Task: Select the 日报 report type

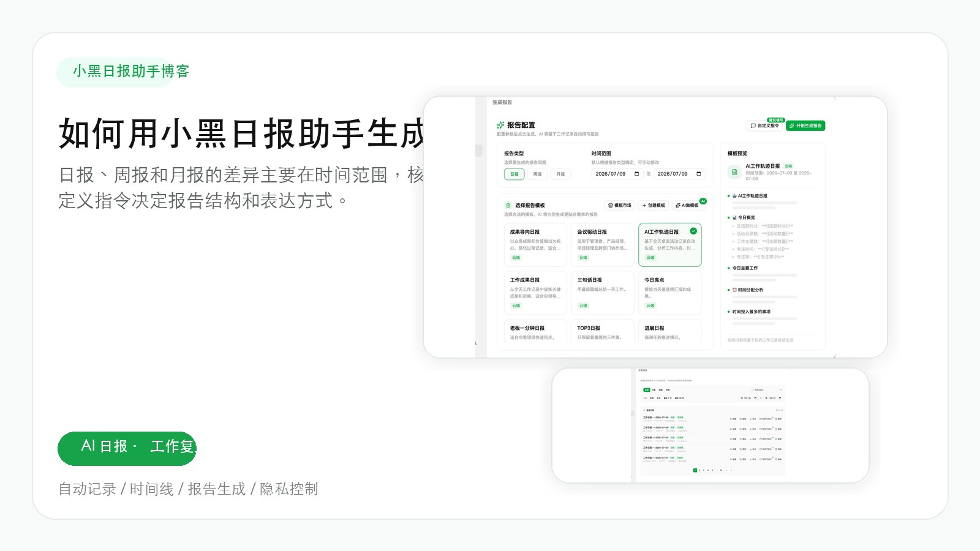Action: pos(514,174)
